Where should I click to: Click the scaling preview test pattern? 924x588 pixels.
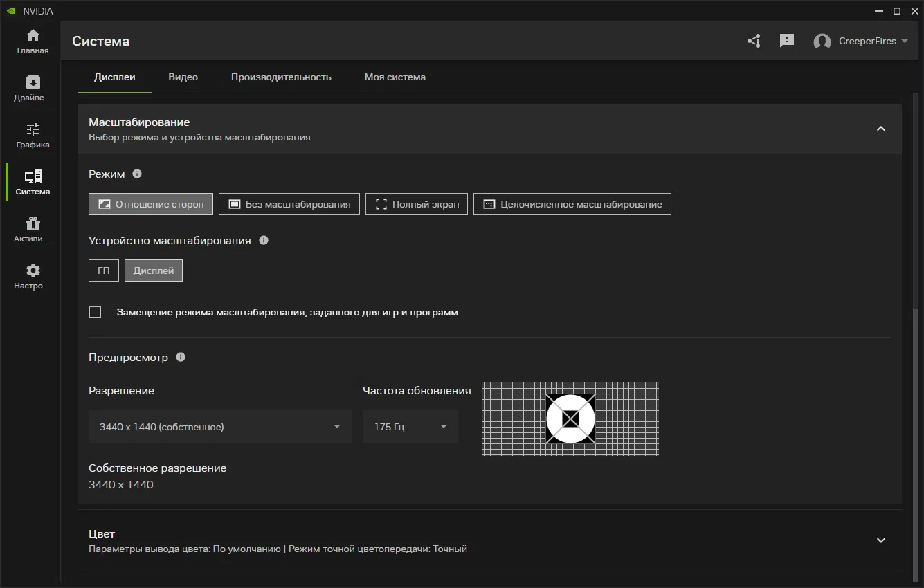pos(570,419)
